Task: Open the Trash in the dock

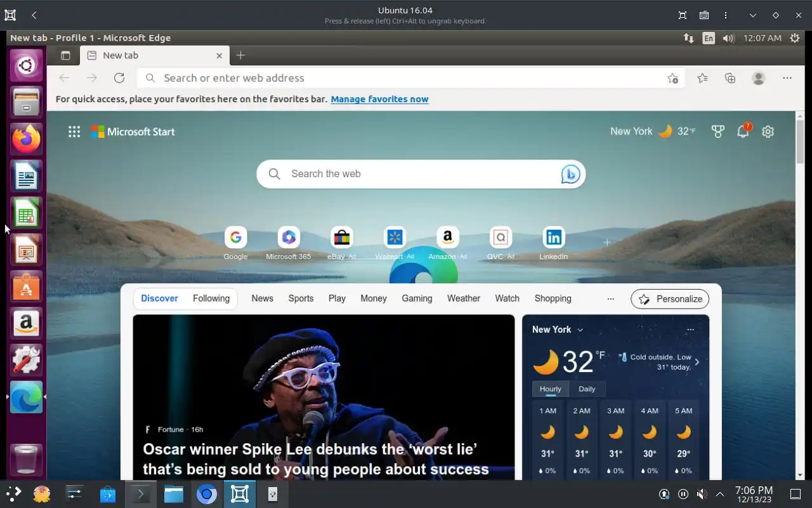Action: [x=26, y=459]
